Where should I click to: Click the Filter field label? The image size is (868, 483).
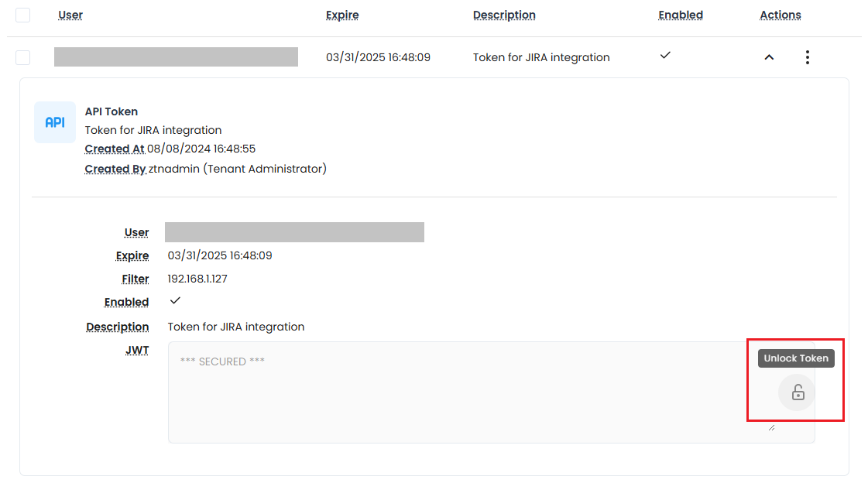tap(136, 279)
